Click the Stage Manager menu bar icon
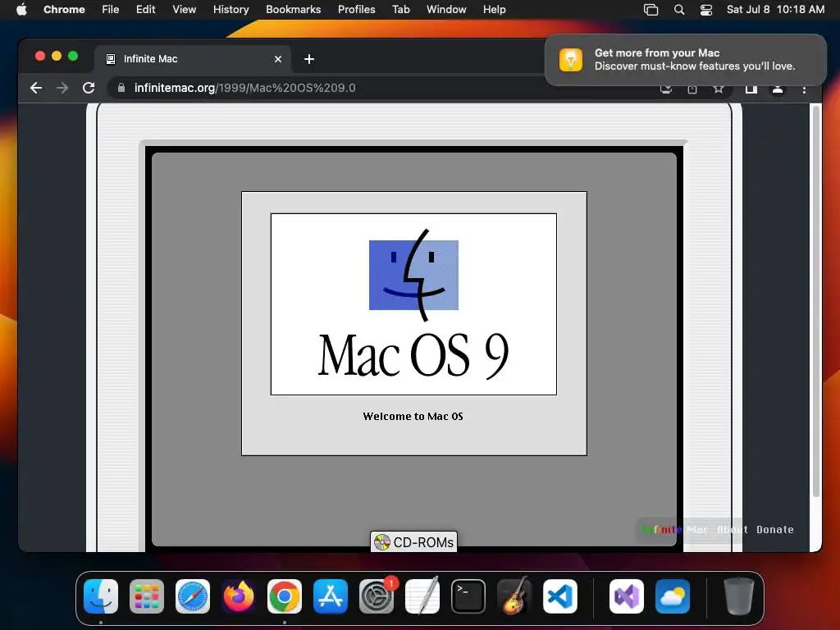Image resolution: width=840 pixels, height=630 pixels. coord(651,9)
